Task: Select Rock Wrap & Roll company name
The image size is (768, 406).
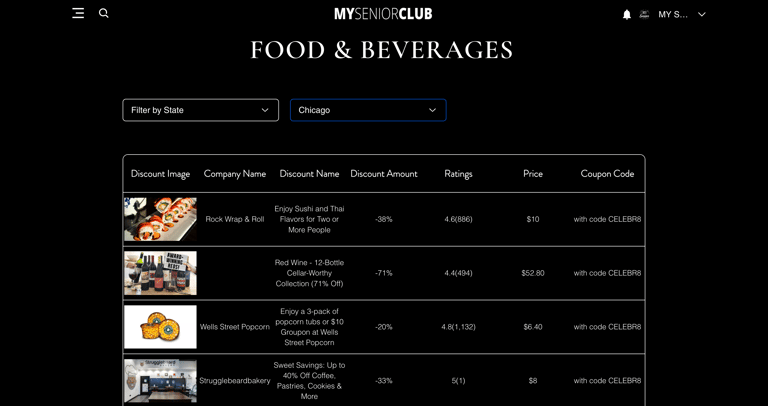Action: pyautogui.click(x=235, y=219)
